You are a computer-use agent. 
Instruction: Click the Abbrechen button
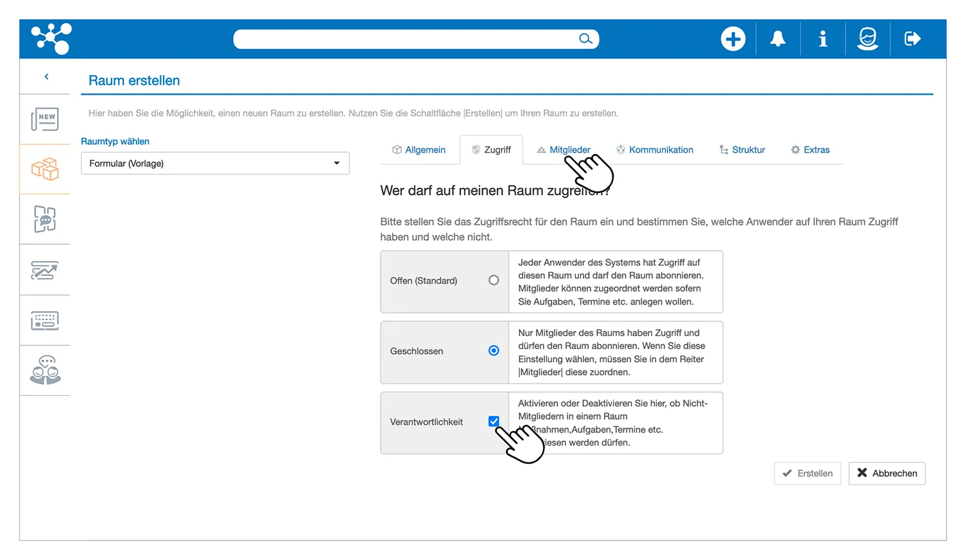tap(887, 473)
